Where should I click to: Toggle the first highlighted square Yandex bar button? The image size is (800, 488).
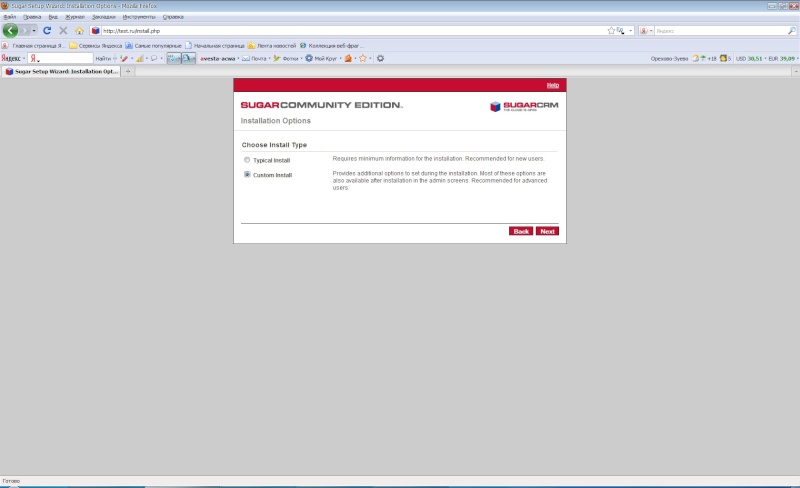(174, 58)
